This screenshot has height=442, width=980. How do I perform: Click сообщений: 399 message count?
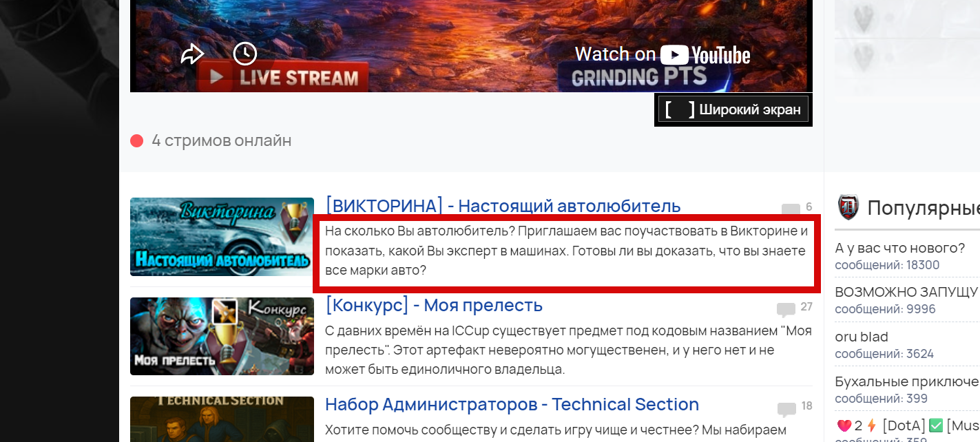pos(881,399)
